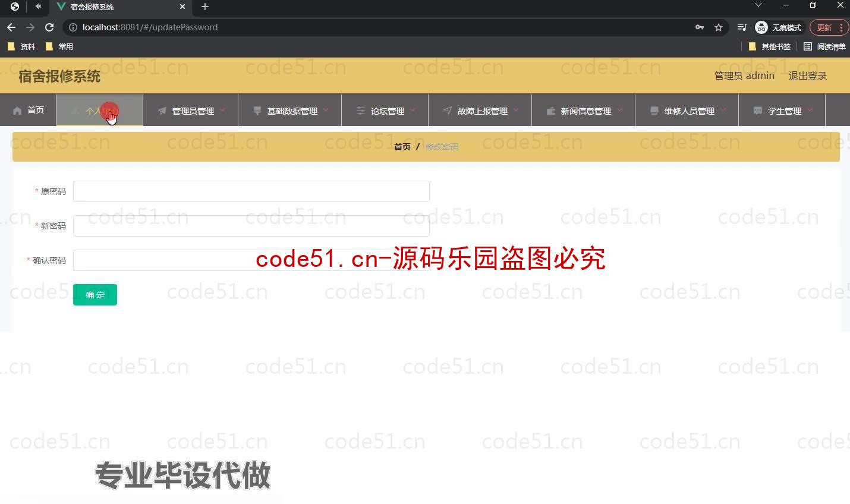Close the 宿舍报修系统 browser tab
Image resolution: width=850 pixels, height=504 pixels.
pos(182,7)
